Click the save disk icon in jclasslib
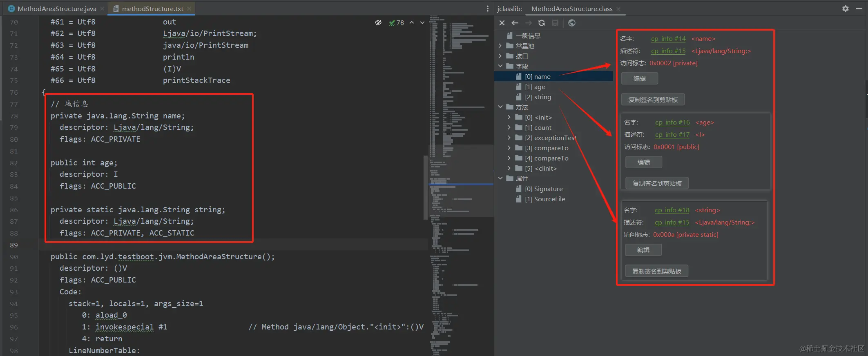The width and height of the screenshot is (868, 356). [x=555, y=23]
